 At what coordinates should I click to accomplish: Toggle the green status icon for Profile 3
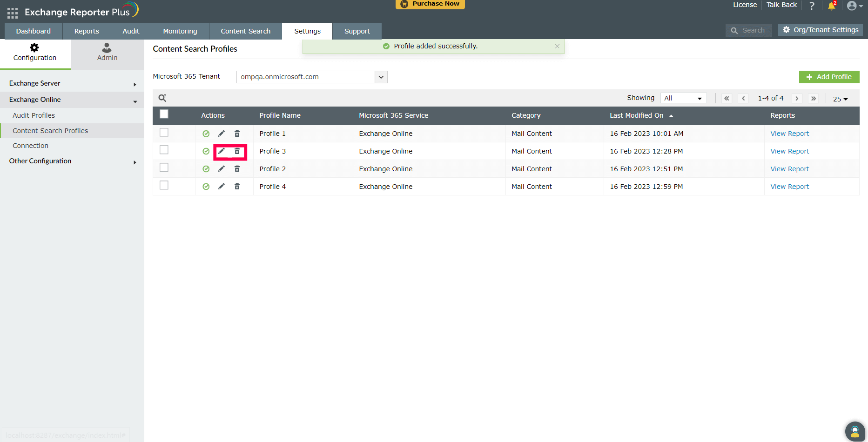(x=206, y=151)
